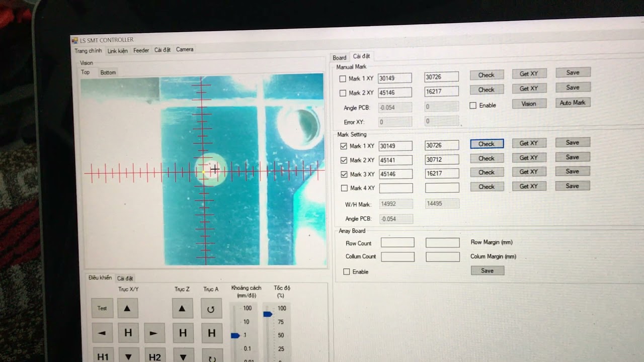Select Cài đặt tab beside Điều khiển
The image size is (644, 362).
125,278
